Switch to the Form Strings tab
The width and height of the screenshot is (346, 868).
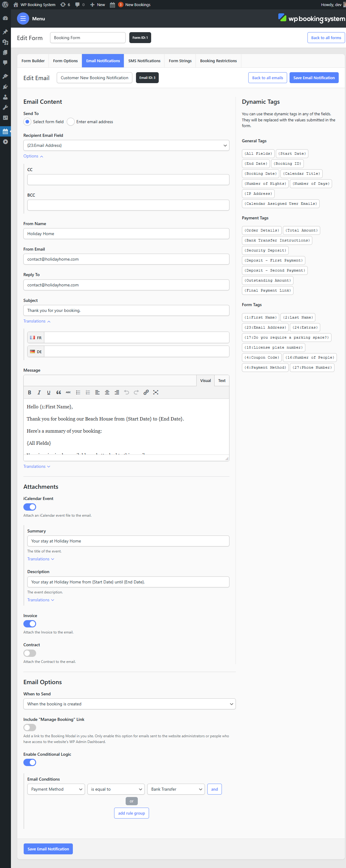coord(180,61)
